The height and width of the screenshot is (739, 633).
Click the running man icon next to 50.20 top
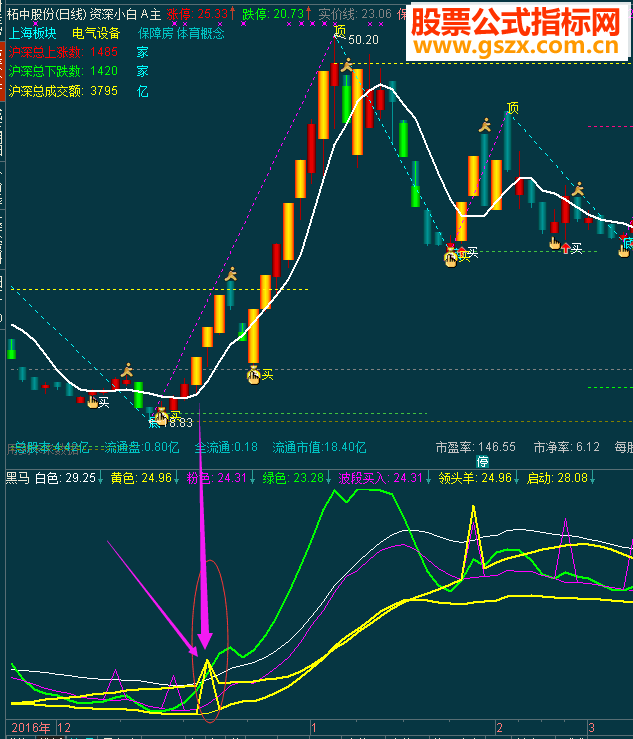point(347,65)
